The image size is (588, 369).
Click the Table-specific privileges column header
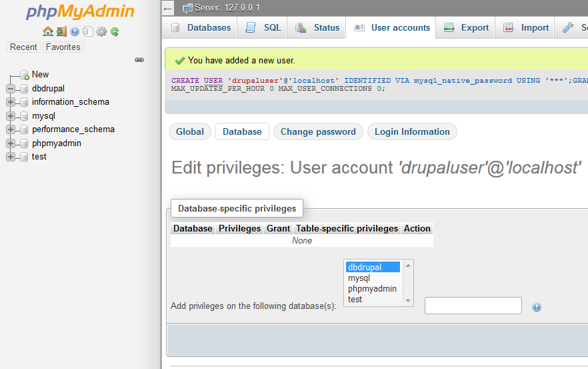pyautogui.click(x=347, y=229)
